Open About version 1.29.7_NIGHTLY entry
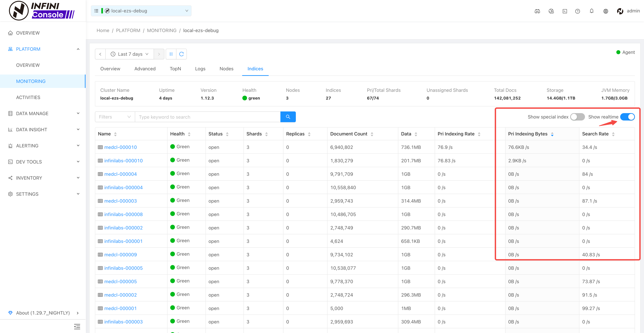This screenshot has height=333, width=644. [x=43, y=313]
